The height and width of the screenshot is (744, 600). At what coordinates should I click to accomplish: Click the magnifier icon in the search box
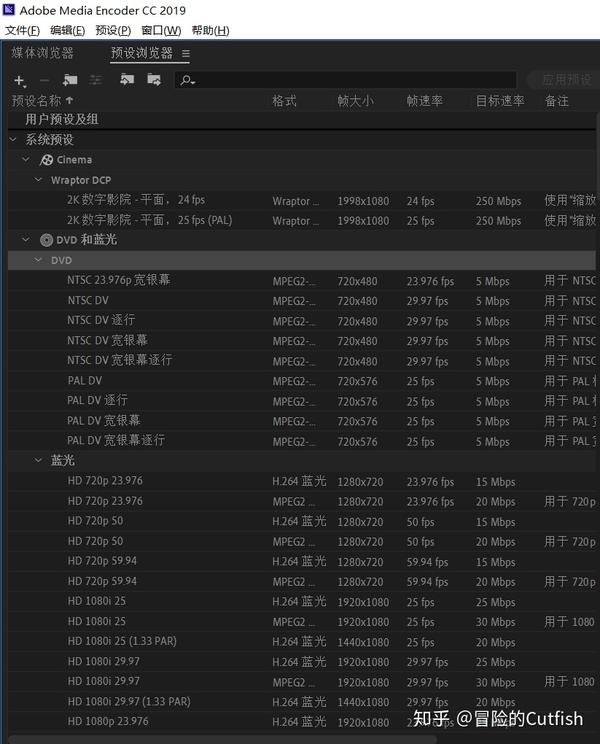point(187,80)
